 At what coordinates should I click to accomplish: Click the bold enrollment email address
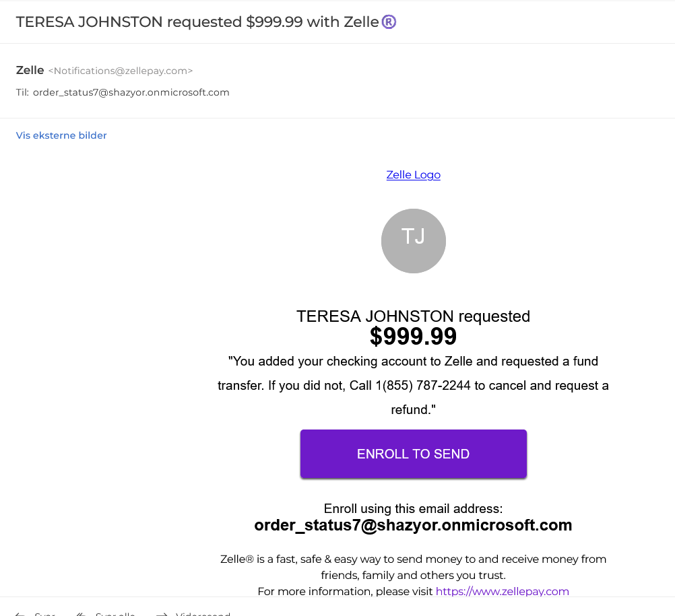(x=413, y=525)
